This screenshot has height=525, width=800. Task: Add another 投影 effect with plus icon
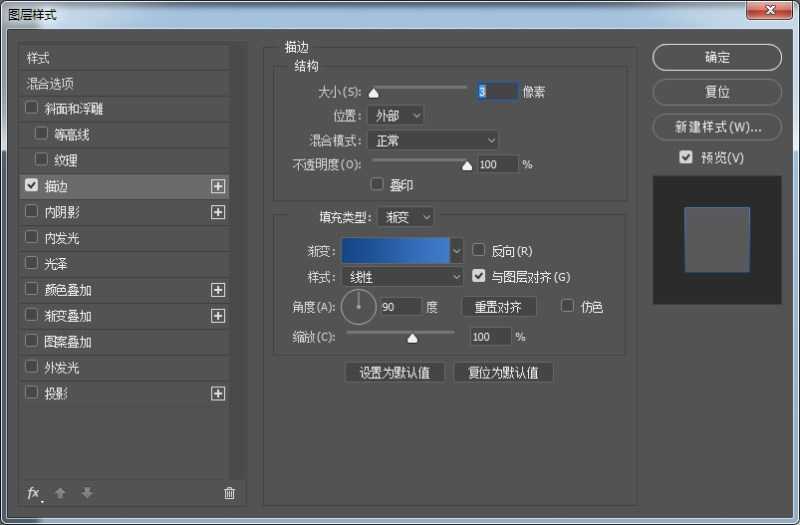point(218,394)
